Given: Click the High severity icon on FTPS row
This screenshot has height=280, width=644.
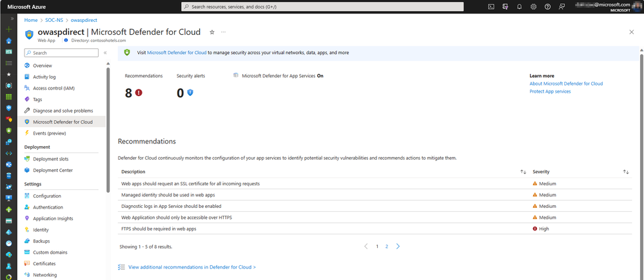Looking at the screenshot, I should tap(535, 229).
